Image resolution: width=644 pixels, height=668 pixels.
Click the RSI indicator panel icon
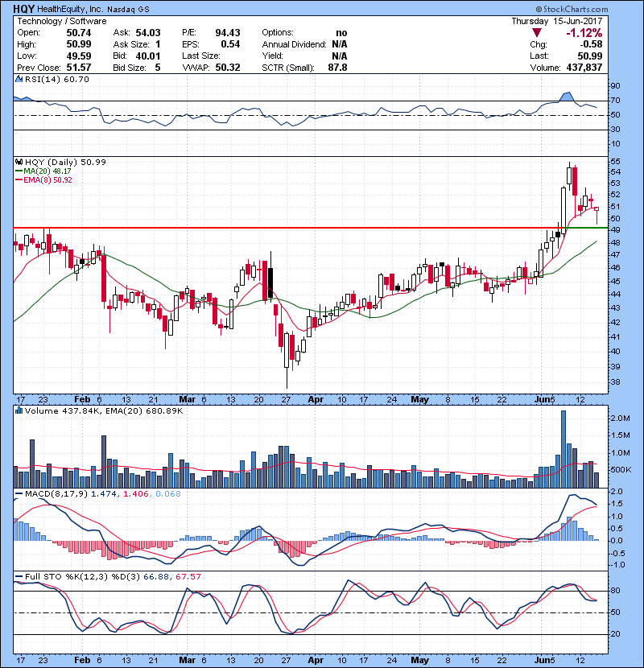pos(19,79)
